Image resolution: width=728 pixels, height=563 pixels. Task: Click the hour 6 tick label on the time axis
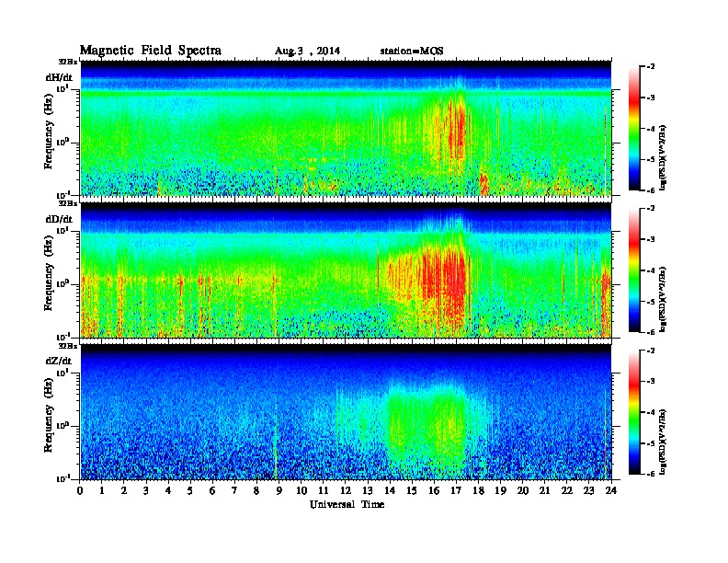tap(212, 490)
